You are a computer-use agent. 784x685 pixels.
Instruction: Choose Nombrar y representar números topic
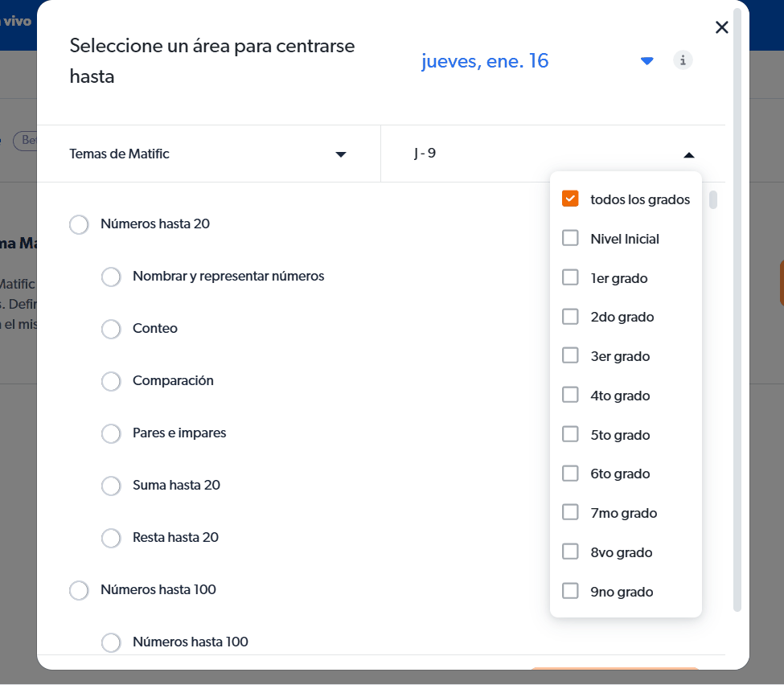click(x=111, y=277)
